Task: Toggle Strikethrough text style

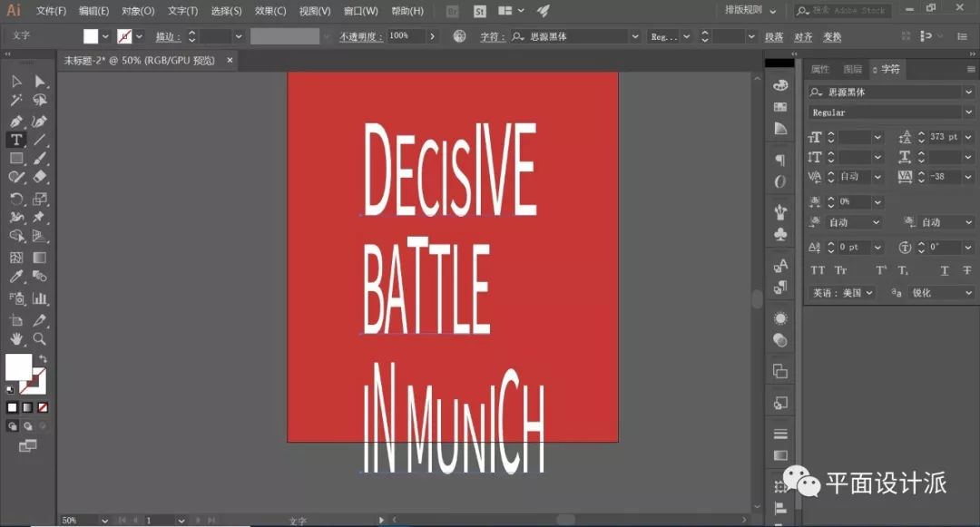Action: pos(965,270)
